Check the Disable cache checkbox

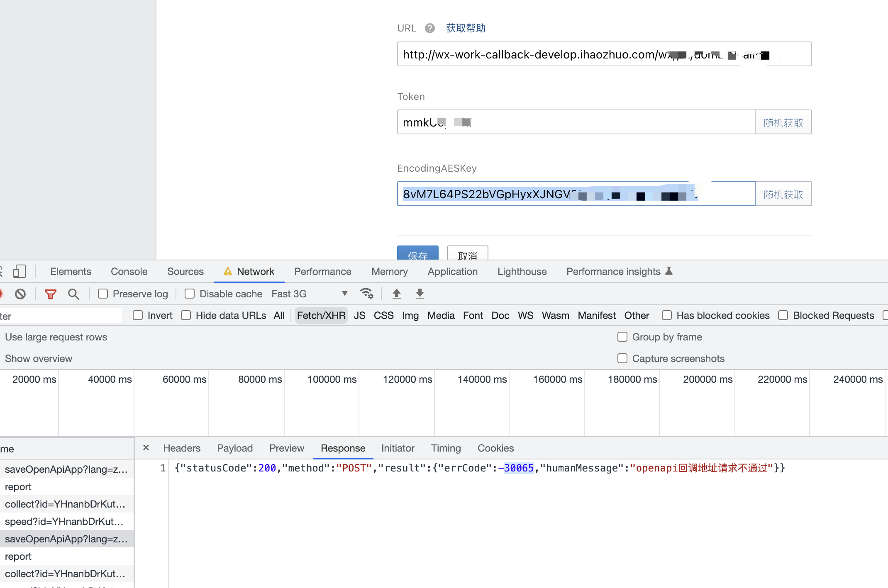190,294
